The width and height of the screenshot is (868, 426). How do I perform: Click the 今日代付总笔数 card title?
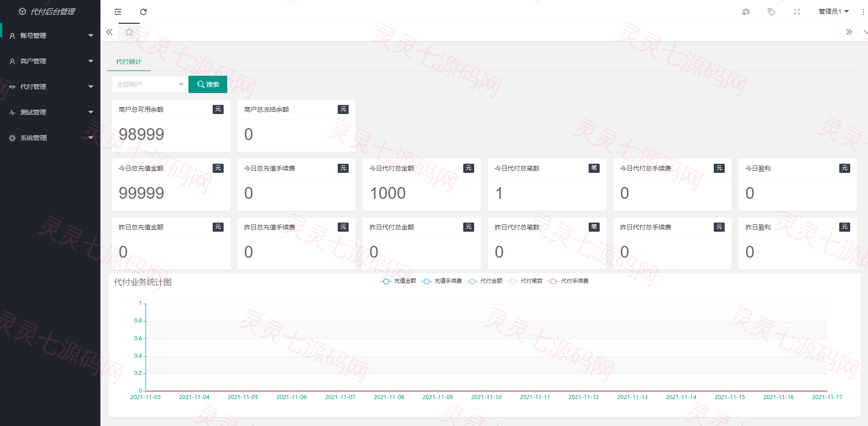tap(517, 168)
